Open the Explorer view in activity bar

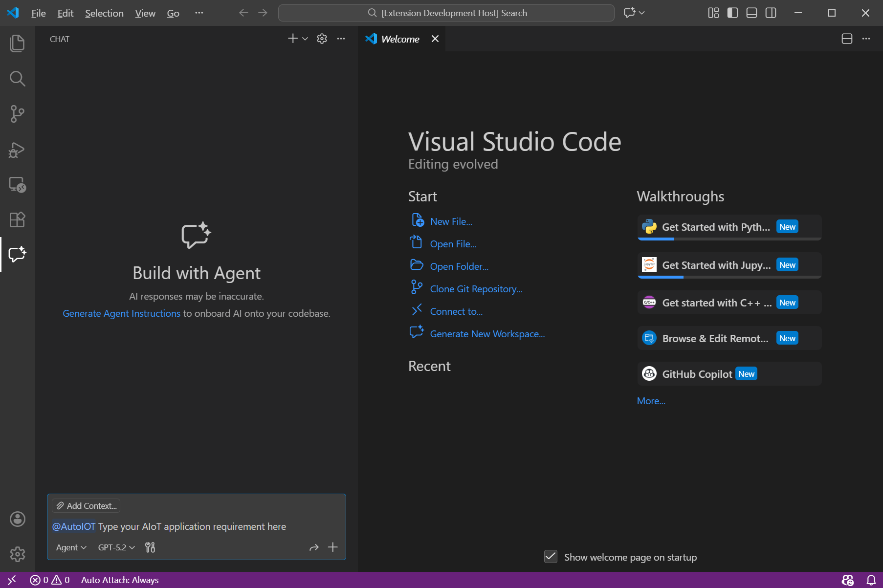tap(17, 44)
